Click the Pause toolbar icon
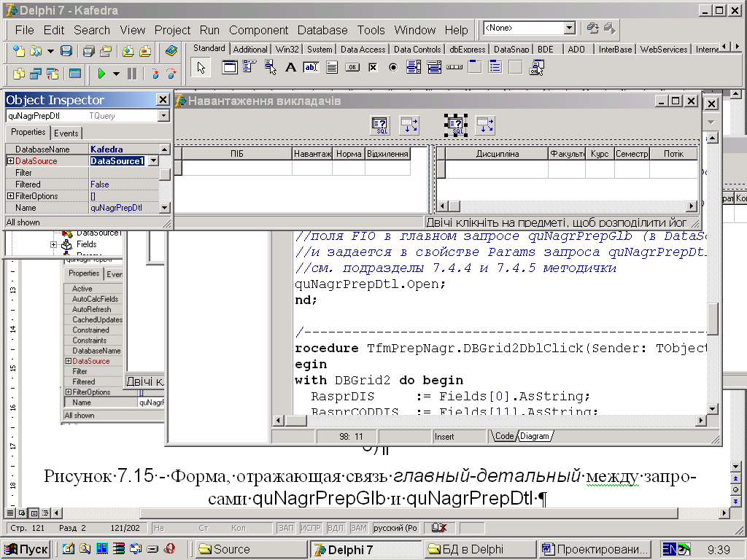Screen dimensions: 747x560 pos(132,74)
